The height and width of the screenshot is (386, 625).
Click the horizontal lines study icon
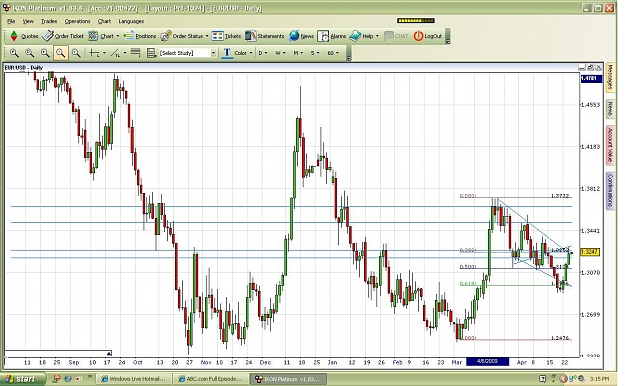[x=136, y=53]
